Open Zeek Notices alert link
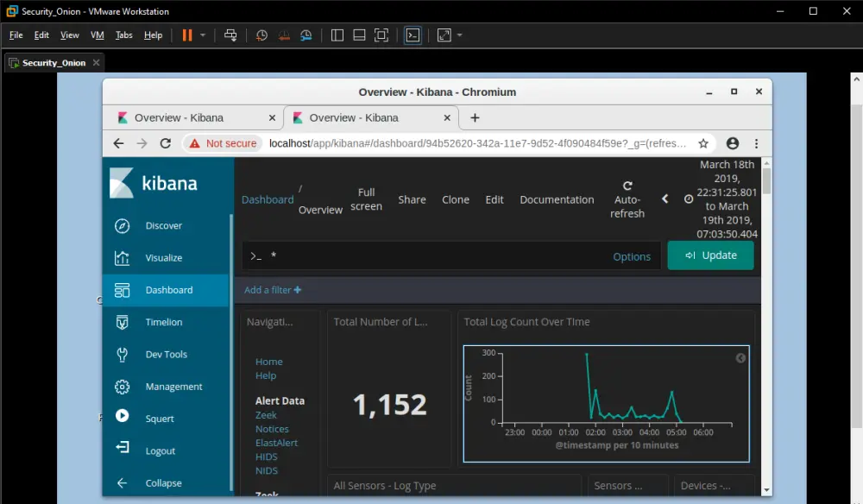Viewport: 863px width, 504px height. tap(272, 422)
